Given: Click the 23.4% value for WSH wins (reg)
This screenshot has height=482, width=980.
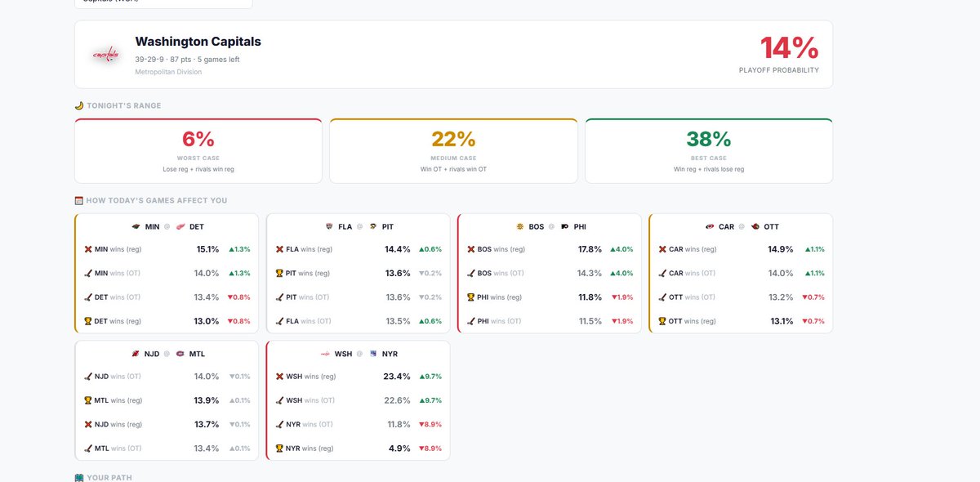Looking at the screenshot, I should (x=397, y=377).
